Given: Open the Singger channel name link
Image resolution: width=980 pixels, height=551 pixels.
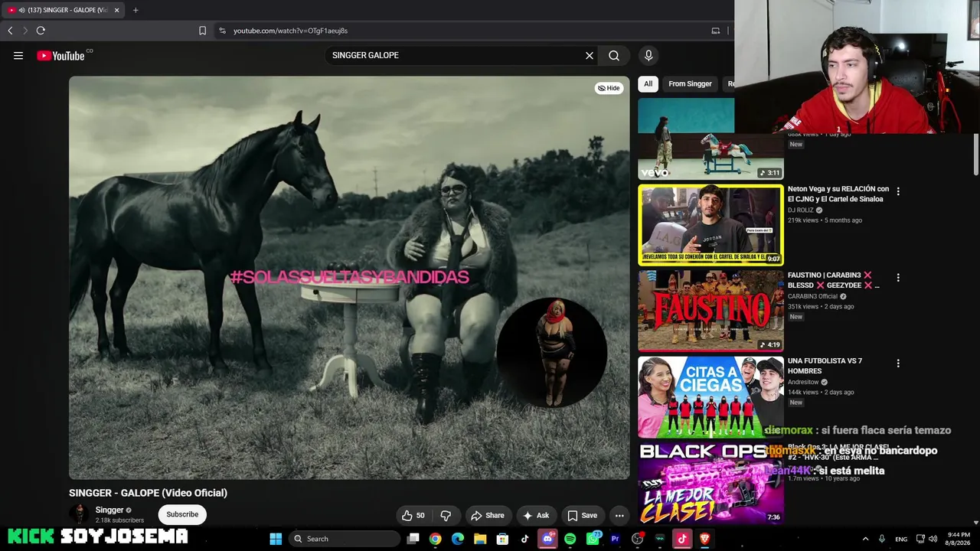Looking at the screenshot, I should (109, 510).
